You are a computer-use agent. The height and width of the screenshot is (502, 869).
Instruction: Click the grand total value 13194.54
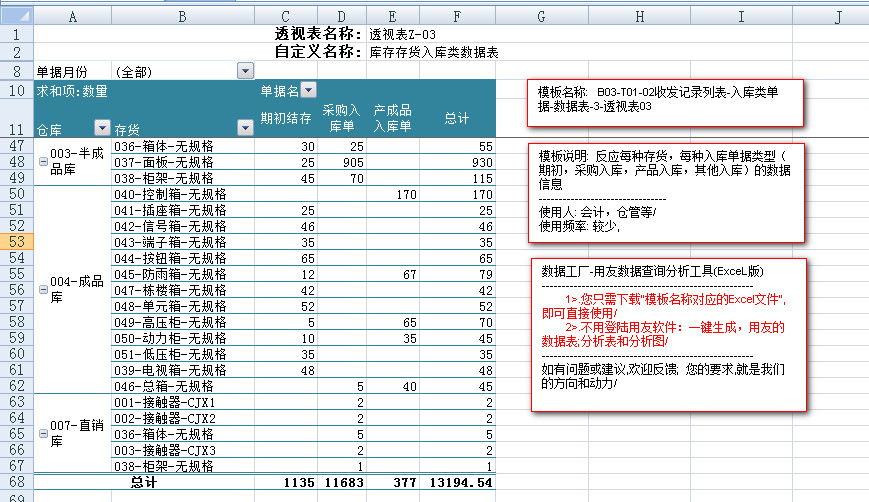[x=457, y=482]
